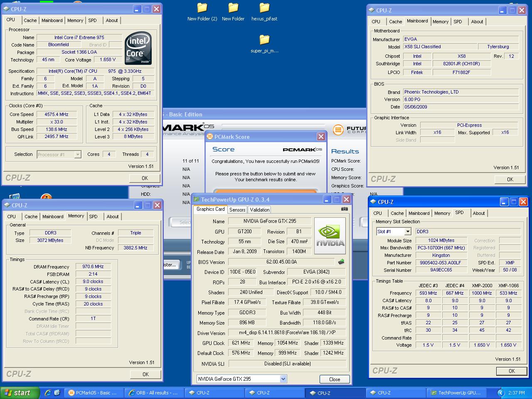Click the Bandwidth 118.0 GB/s value

[x=325, y=323]
